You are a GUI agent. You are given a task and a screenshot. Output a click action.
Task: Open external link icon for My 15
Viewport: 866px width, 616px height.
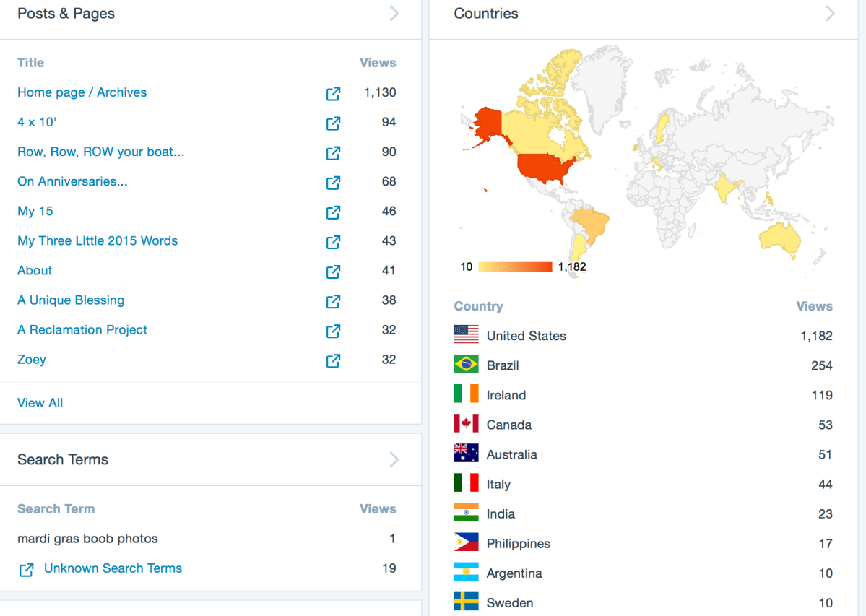click(x=333, y=212)
